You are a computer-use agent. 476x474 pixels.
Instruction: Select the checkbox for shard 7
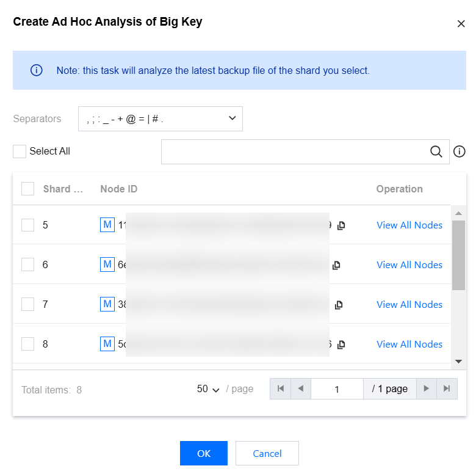click(x=28, y=305)
